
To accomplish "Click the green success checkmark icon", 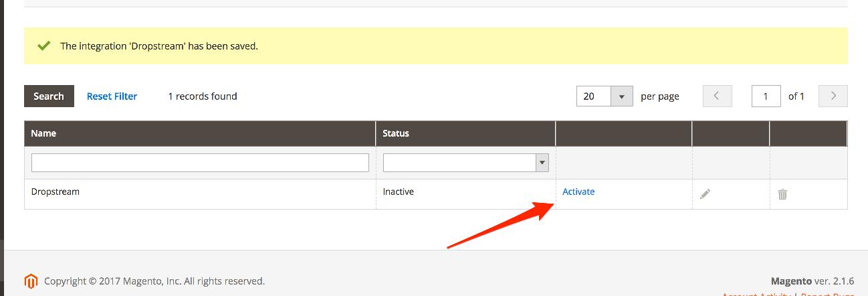I will click(x=44, y=46).
